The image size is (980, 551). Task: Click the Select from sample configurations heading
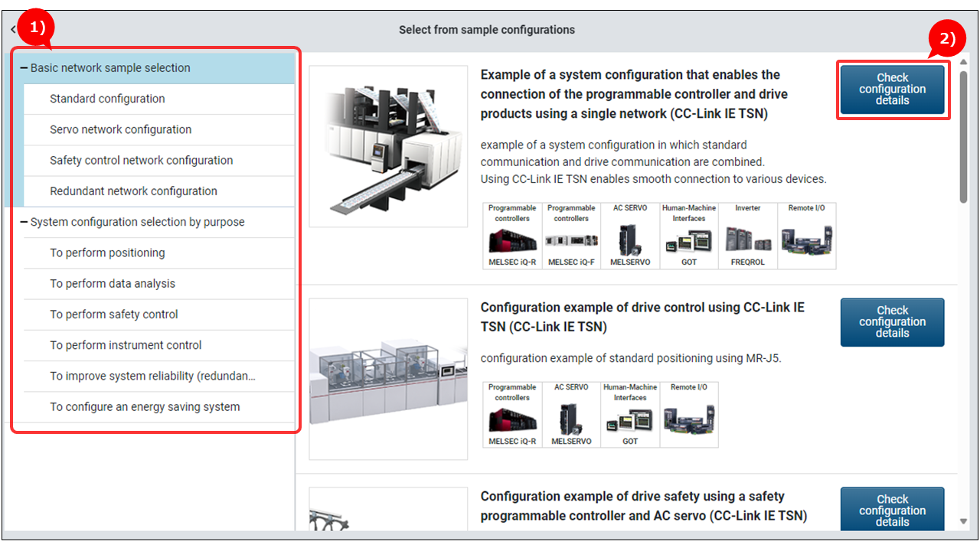coord(487,30)
